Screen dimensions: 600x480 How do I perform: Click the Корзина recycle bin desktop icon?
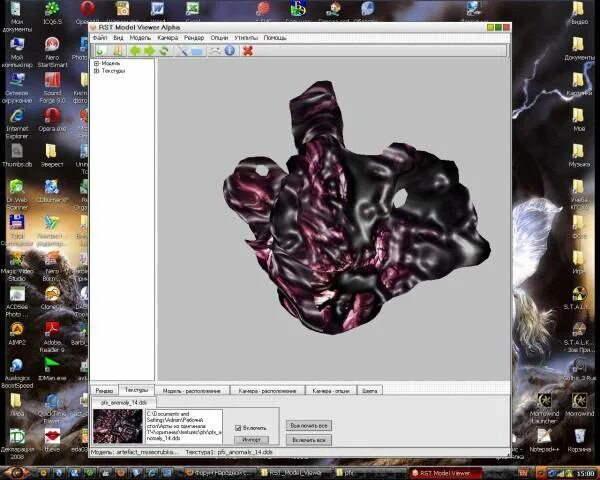click(x=579, y=441)
